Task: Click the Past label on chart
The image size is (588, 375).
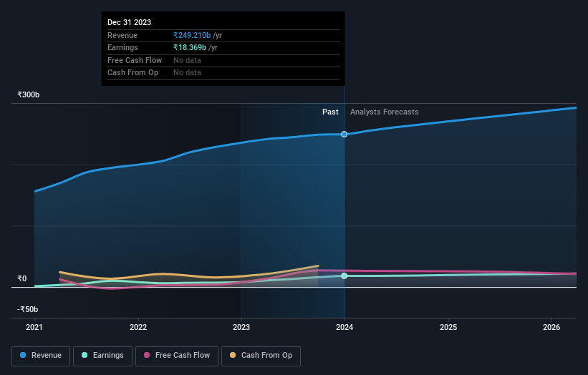Action: [x=330, y=112]
